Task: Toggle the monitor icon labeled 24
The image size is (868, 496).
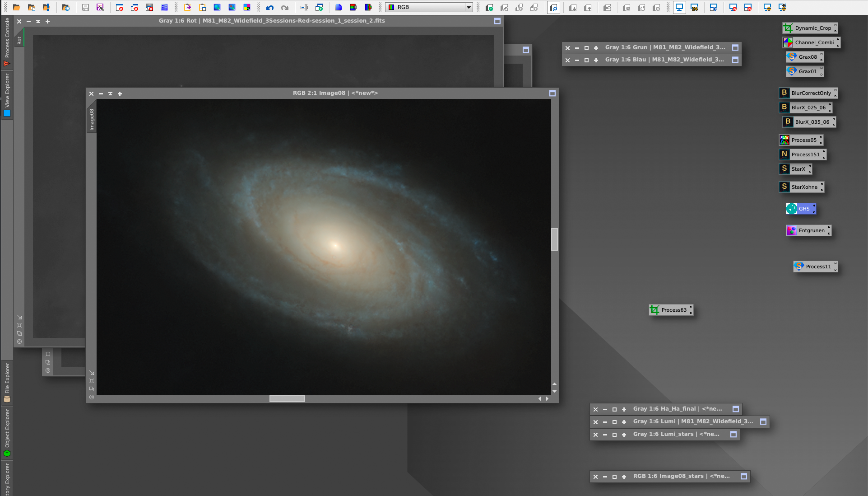Action: [x=694, y=7]
